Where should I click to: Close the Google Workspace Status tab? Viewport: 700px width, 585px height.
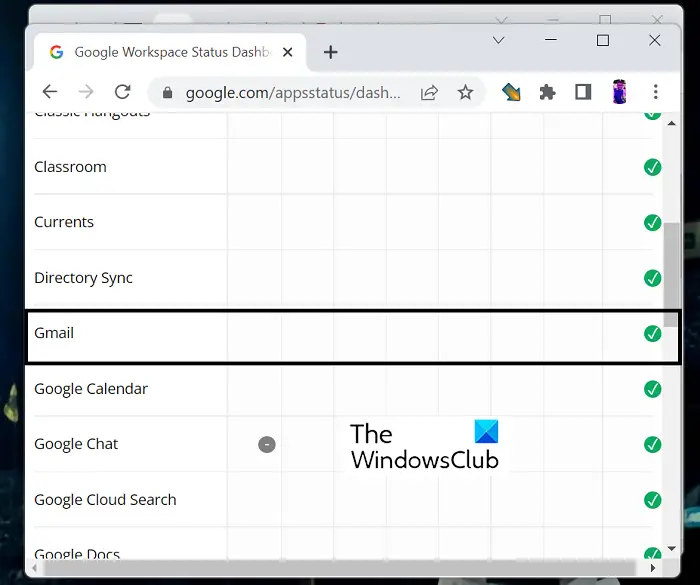288,52
